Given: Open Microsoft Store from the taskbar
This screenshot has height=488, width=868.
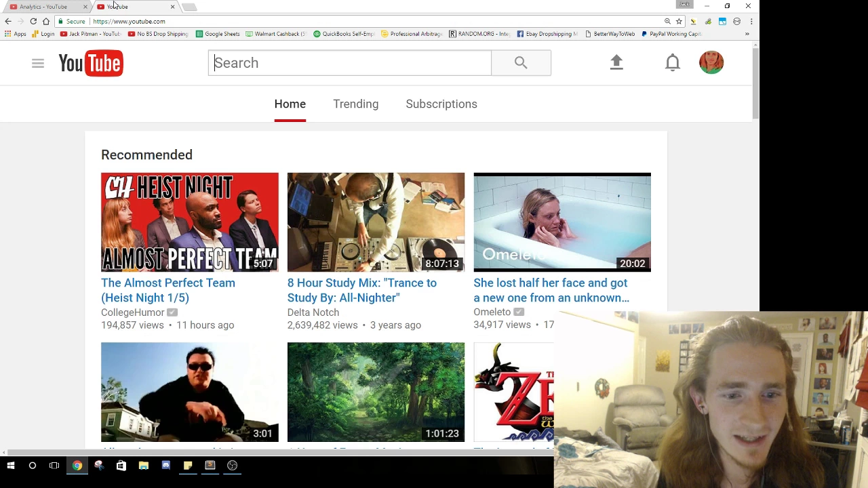Looking at the screenshot, I should click(x=121, y=466).
